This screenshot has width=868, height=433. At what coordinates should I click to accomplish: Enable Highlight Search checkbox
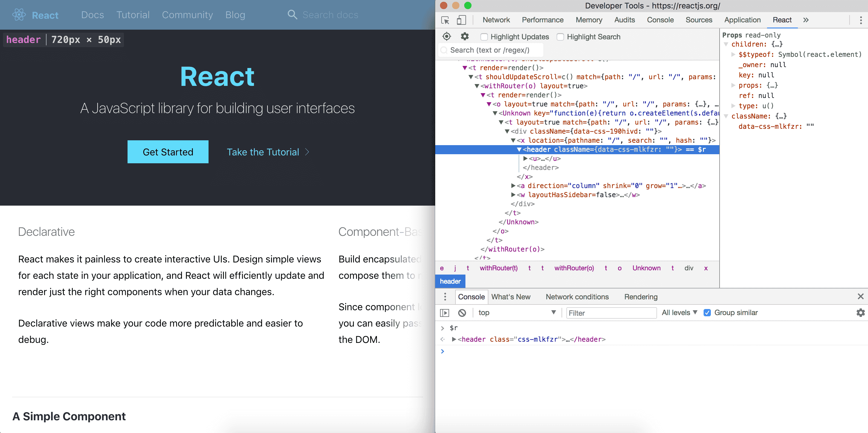pos(560,37)
